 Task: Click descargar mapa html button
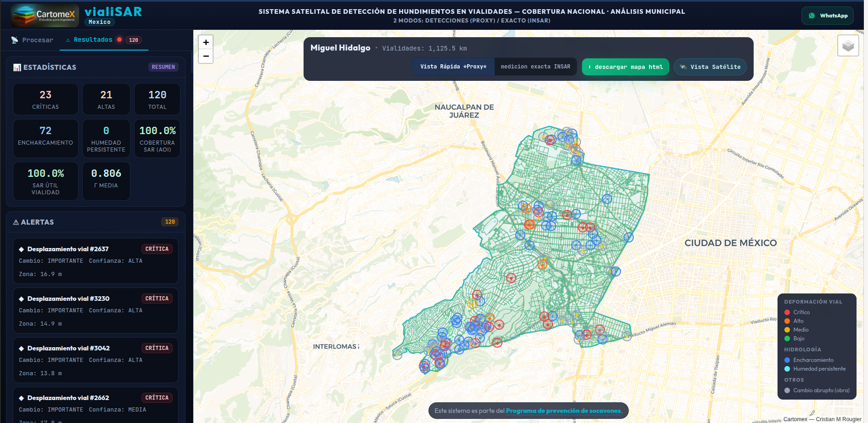(x=625, y=67)
